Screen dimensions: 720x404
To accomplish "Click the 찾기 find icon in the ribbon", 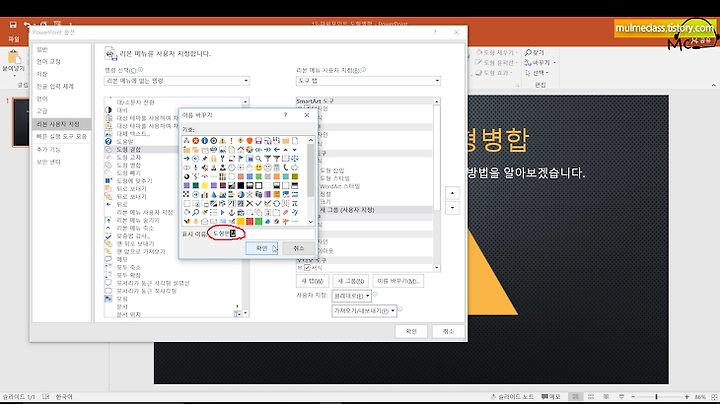I will click(x=529, y=53).
